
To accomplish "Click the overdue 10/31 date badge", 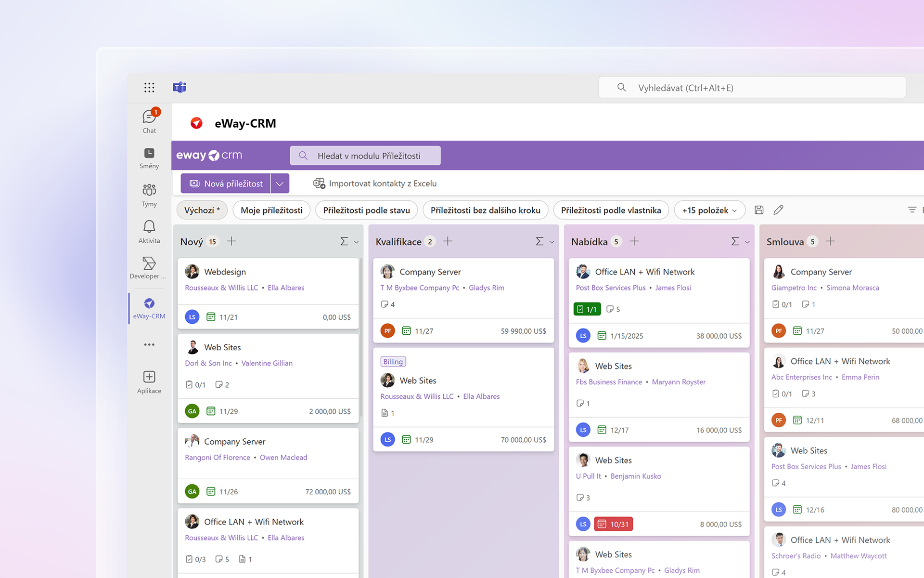I will 614,524.
